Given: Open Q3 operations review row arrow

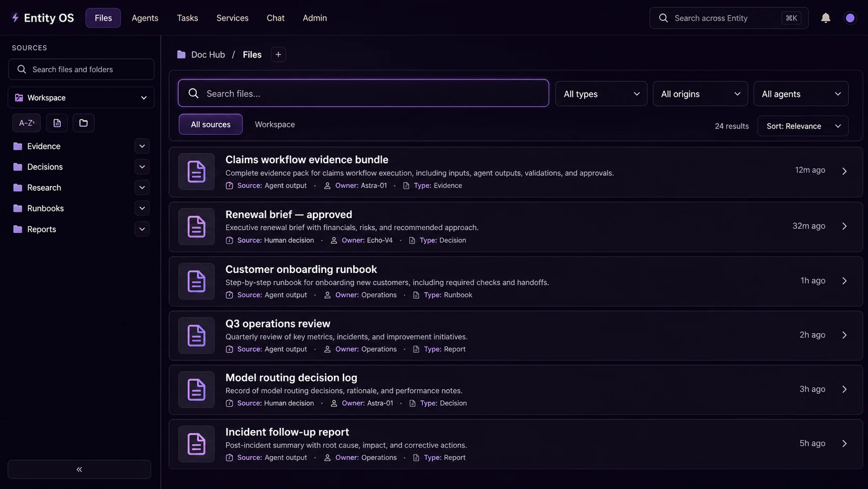Looking at the screenshot, I should [844, 335].
